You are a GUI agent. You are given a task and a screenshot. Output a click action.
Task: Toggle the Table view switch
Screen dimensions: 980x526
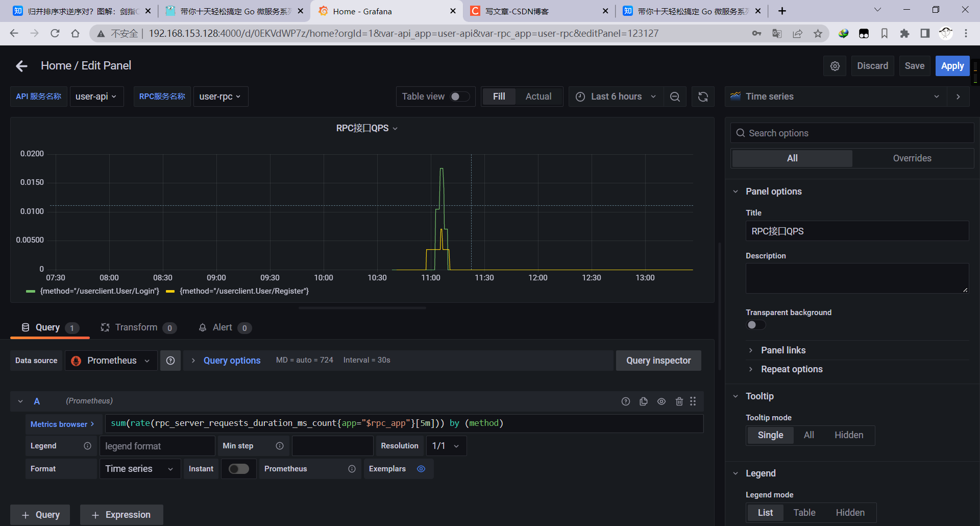(459, 97)
